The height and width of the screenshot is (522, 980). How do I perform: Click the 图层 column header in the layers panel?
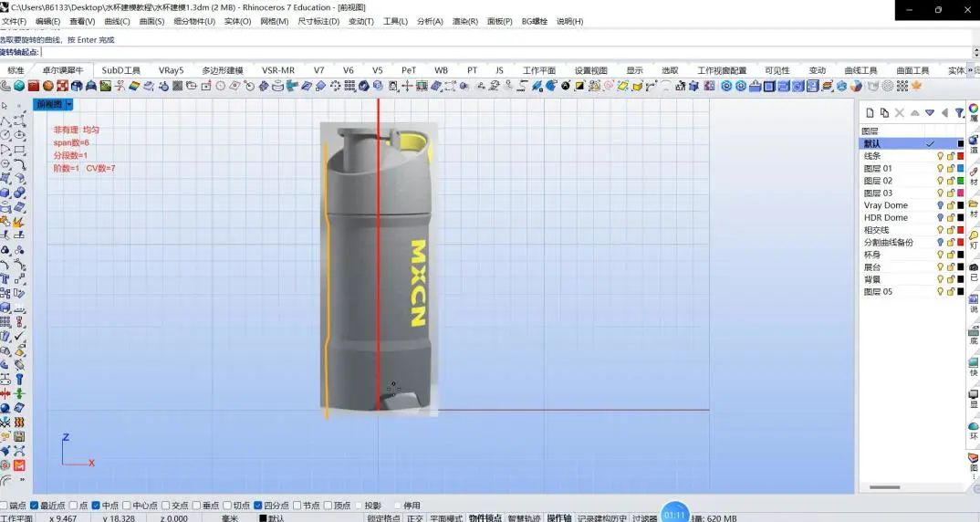point(870,131)
